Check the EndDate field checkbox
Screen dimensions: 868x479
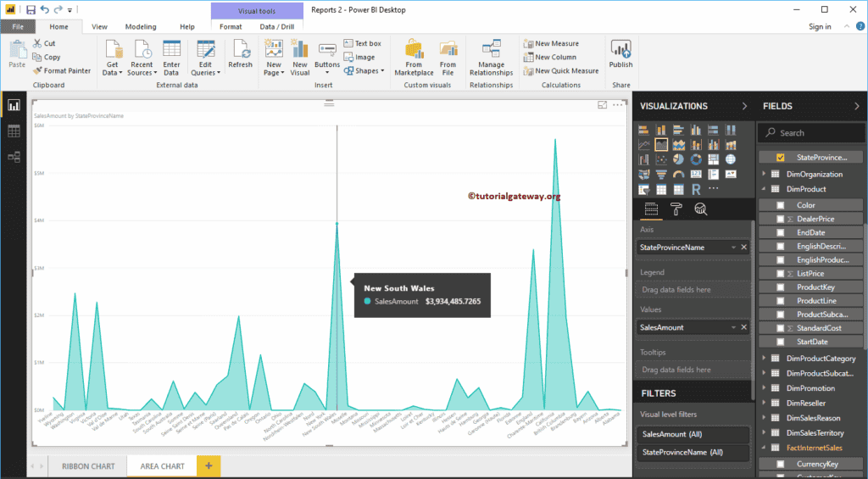click(x=781, y=232)
